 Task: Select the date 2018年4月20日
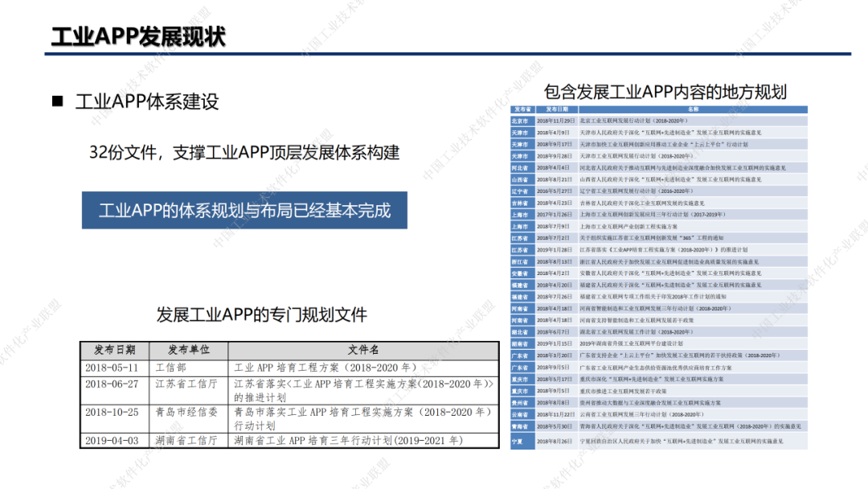554,286
